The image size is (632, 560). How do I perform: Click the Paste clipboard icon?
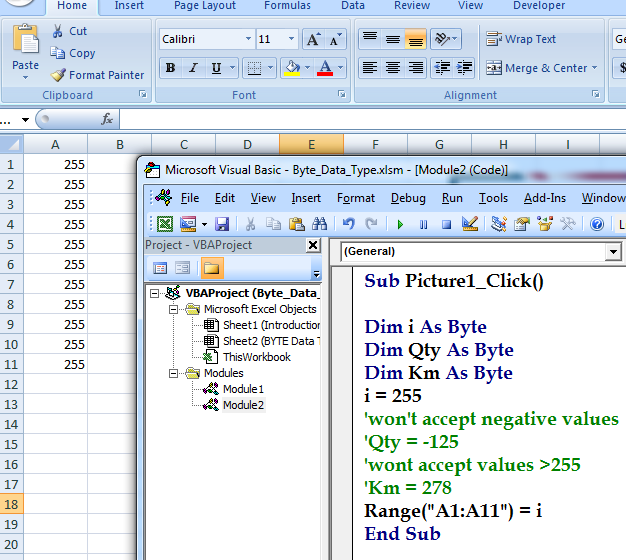click(25, 39)
